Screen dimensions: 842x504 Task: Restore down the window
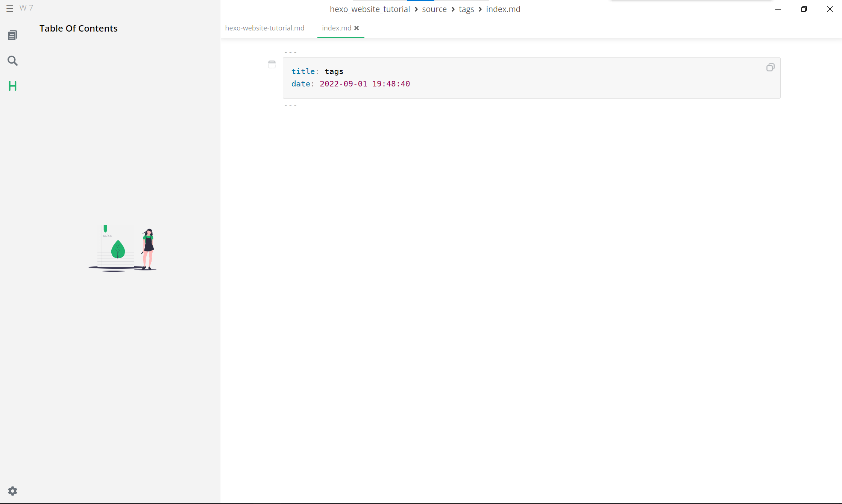coord(804,9)
